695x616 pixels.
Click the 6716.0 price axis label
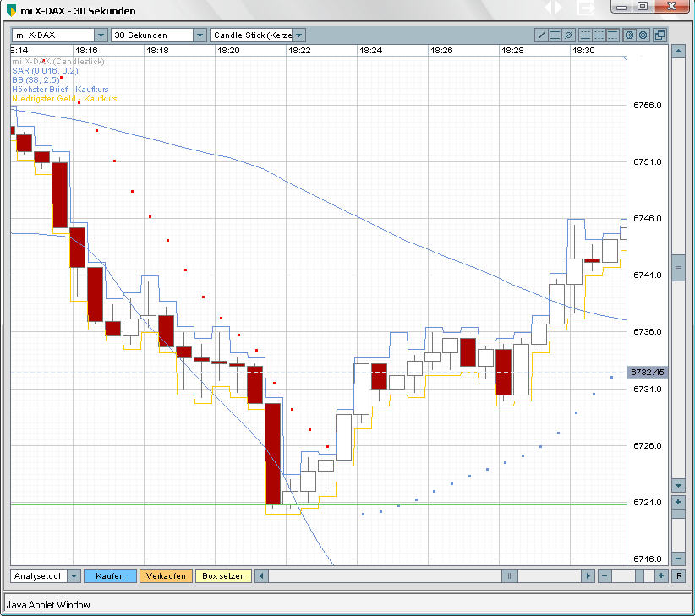pyautogui.click(x=647, y=559)
